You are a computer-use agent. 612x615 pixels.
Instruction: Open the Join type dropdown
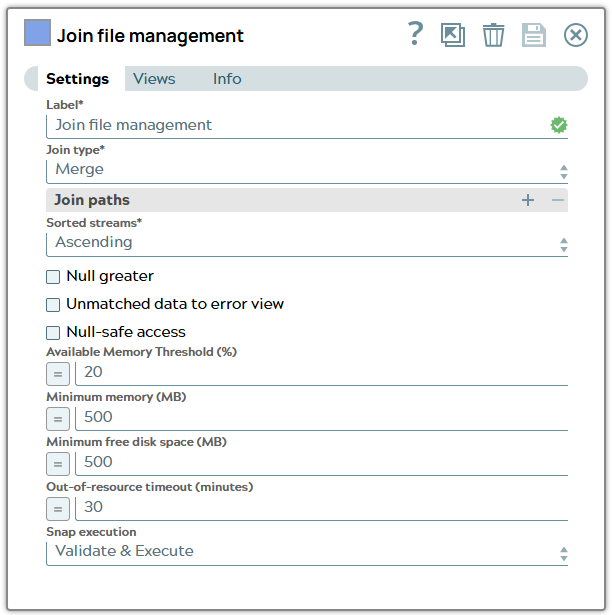pyautogui.click(x=307, y=171)
